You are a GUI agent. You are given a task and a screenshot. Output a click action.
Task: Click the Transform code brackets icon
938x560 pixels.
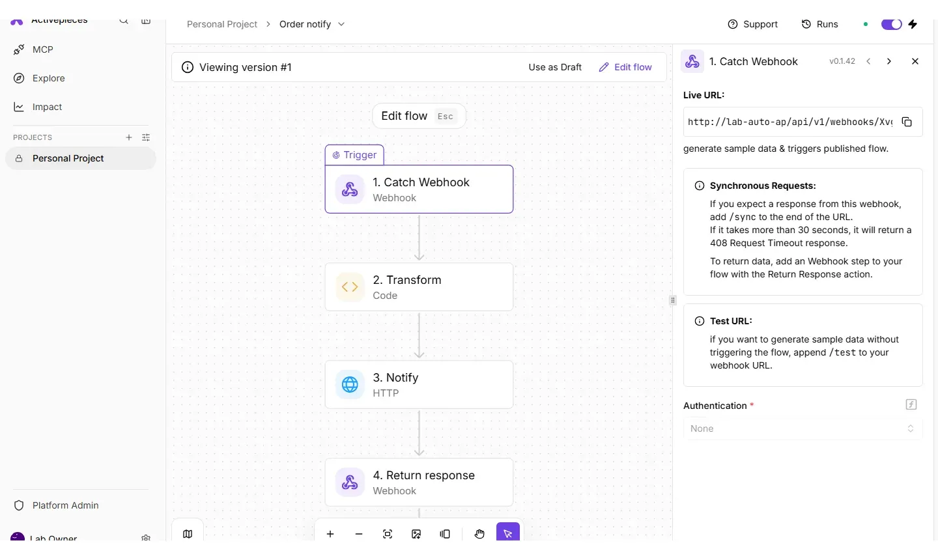pyautogui.click(x=350, y=287)
